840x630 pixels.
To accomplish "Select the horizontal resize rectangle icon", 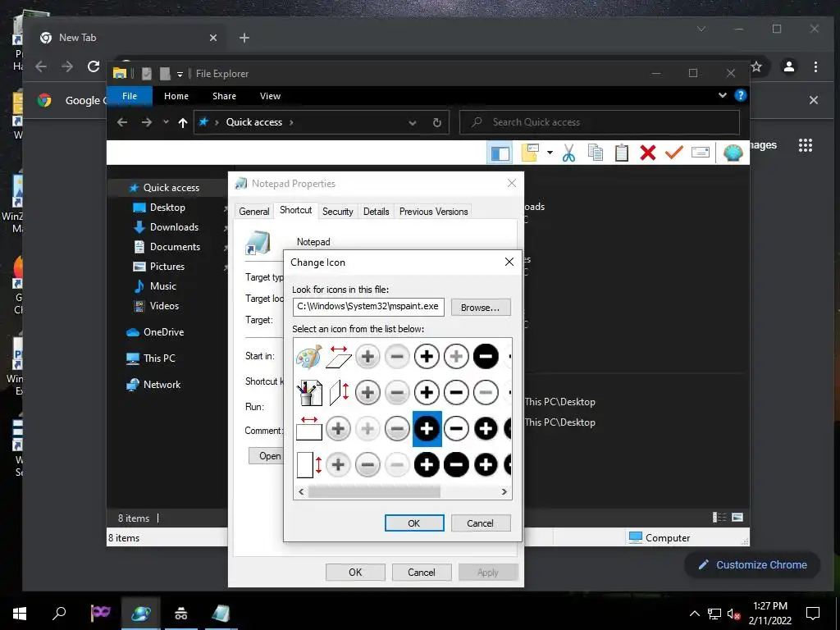I will (309, 428).
